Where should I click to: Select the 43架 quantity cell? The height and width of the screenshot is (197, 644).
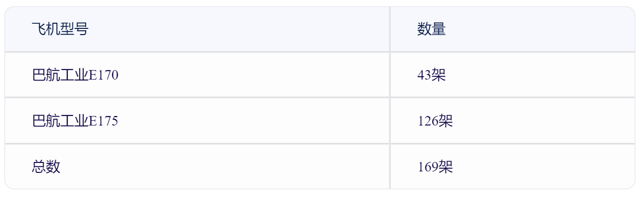pyautogui.click(x=512, y=74)
